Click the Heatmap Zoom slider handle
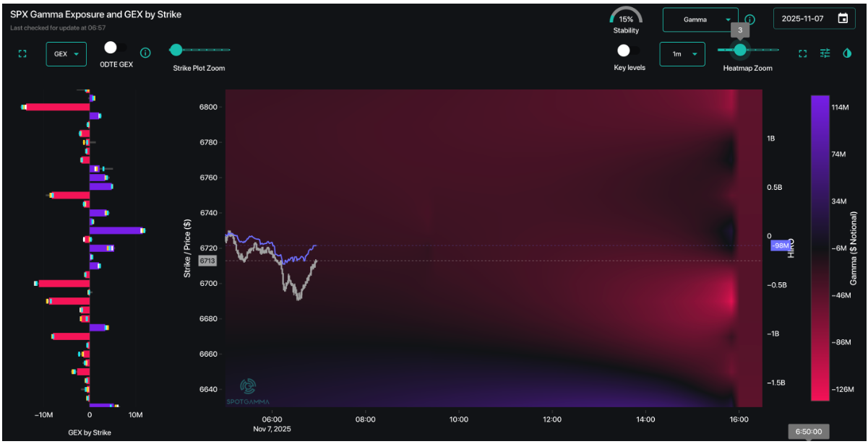Viewport: 868px width, 444px height. (x=739, y=50)
